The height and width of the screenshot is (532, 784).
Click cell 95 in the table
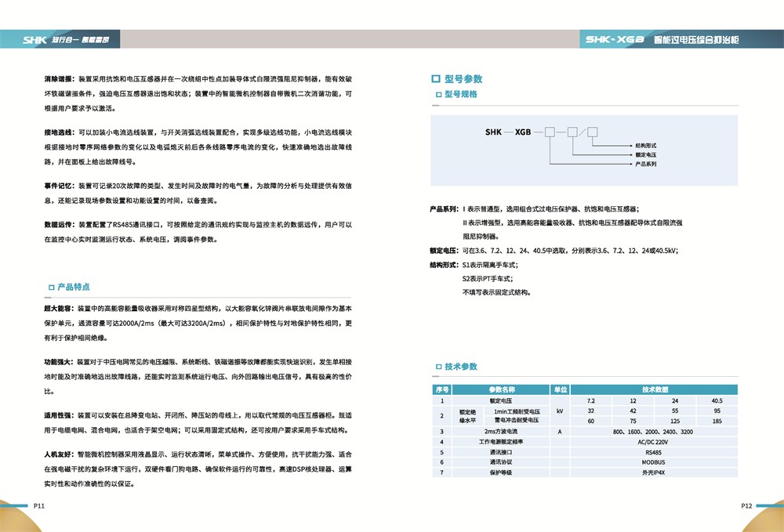[x=717, y=411]
